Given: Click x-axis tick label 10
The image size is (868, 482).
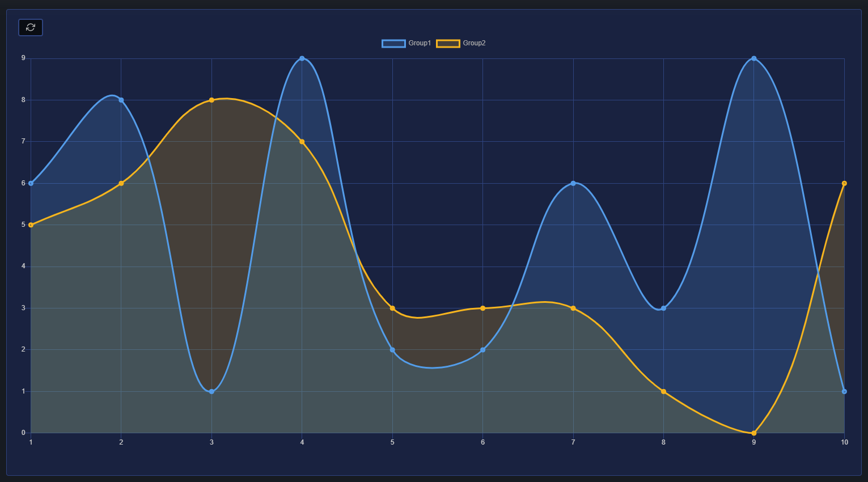Looking at the screenshot, I should click(844, 442).
